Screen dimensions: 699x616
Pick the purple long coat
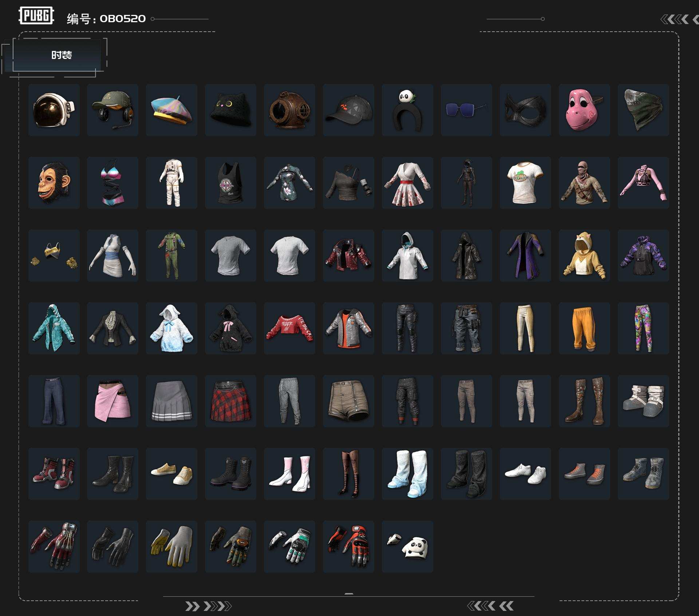[x=526, y=255]
